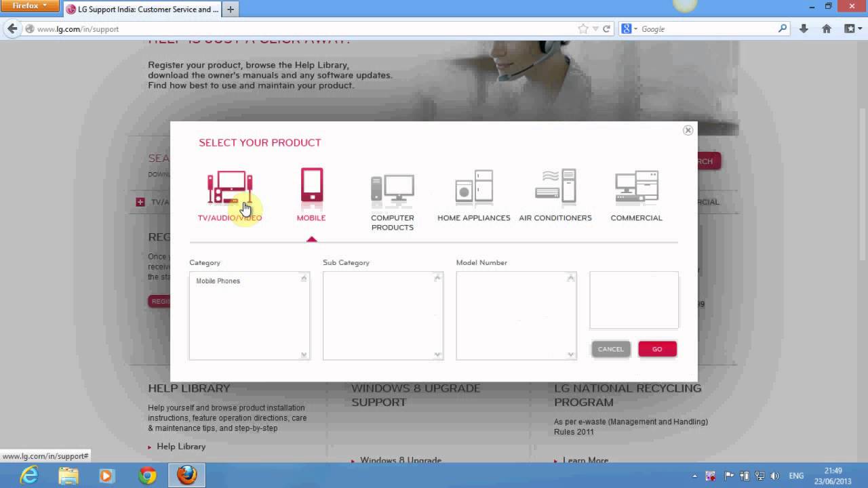This screenshot has width=868, height=488.
Task: Click the WINDOWS 8 UPGRADE SUPPORT heading
Action: click(x=416, y=395)
